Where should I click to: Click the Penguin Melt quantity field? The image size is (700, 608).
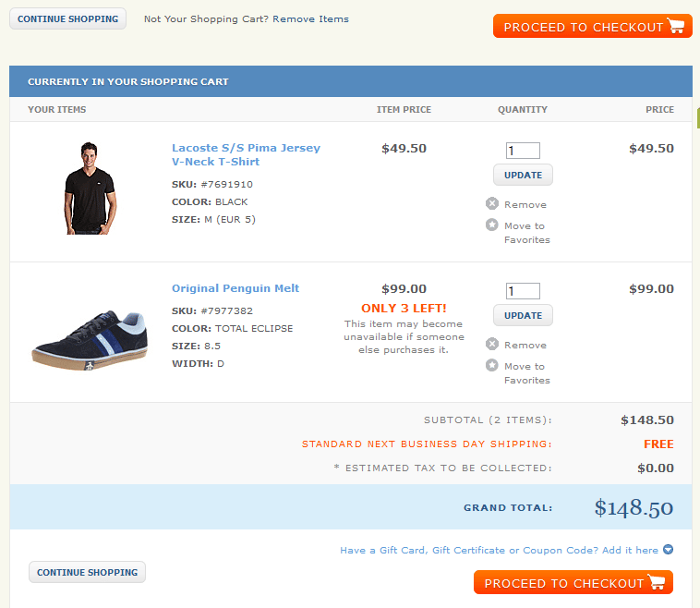tap(523, 291)
